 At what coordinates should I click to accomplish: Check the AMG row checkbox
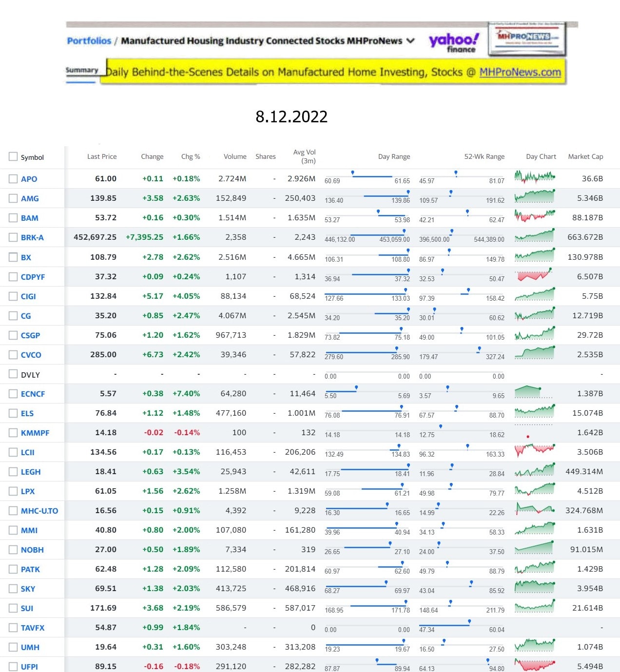pyautogui.click(x=13, y=198)
